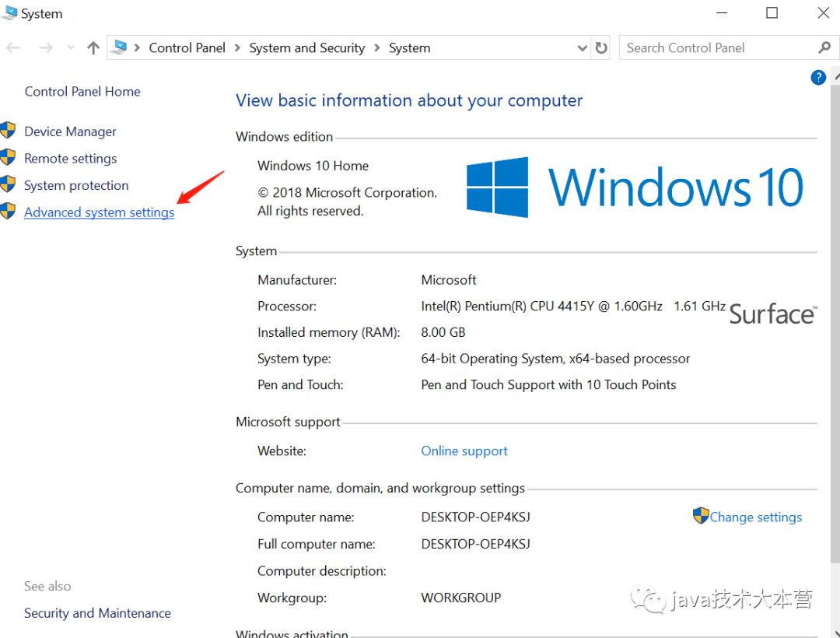The image size is (840, 638).
Task: Expand chevron before Control Panel breadcrumb
Action: pos(137,48)
